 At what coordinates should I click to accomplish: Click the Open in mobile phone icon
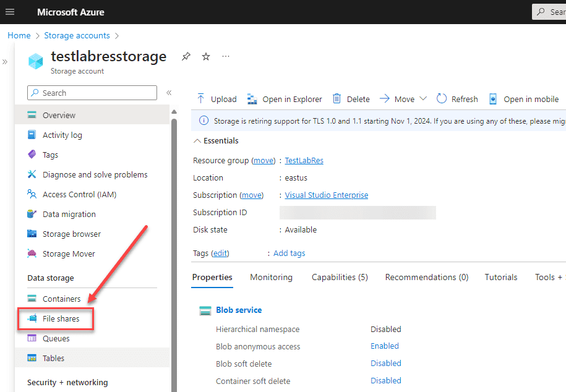(493, 98)
